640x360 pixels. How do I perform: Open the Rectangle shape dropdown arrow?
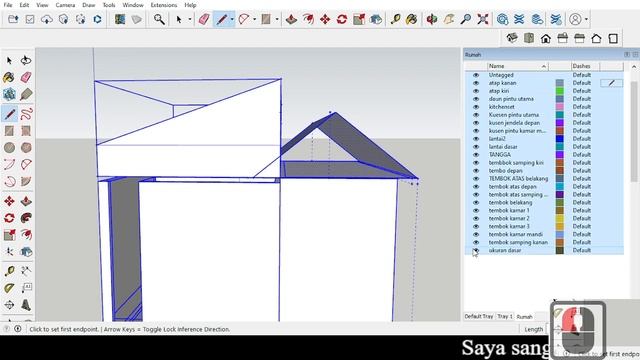coord(277,19)
